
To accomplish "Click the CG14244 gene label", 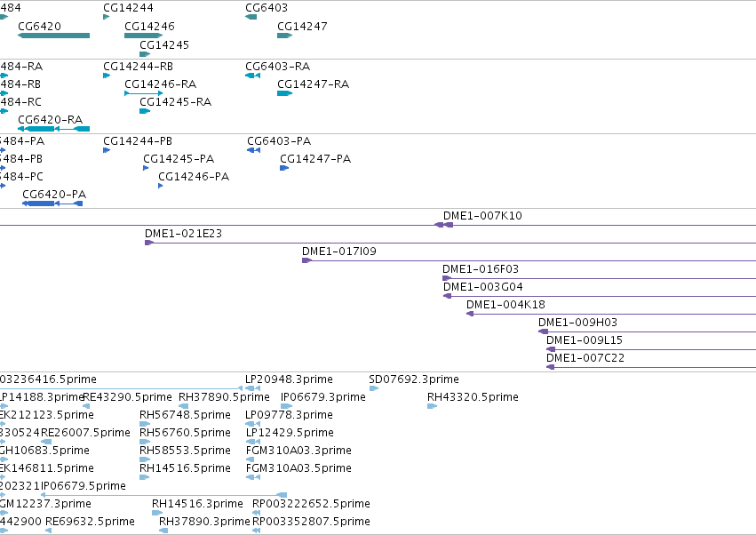I will pos(128,8).
